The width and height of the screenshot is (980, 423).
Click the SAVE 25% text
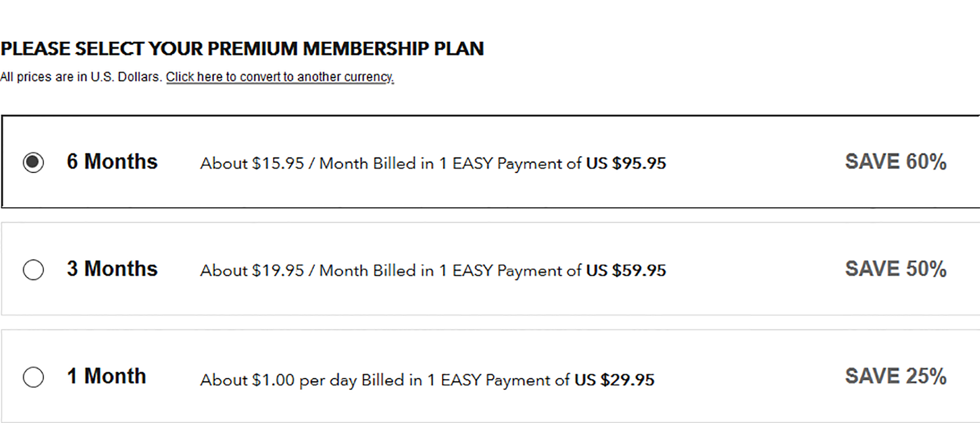pos(895,376)
